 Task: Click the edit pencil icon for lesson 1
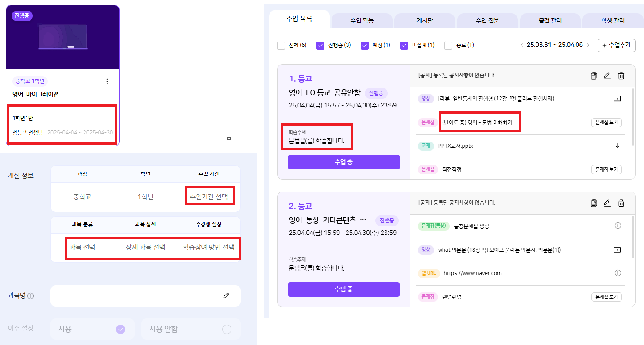point(607,76)
